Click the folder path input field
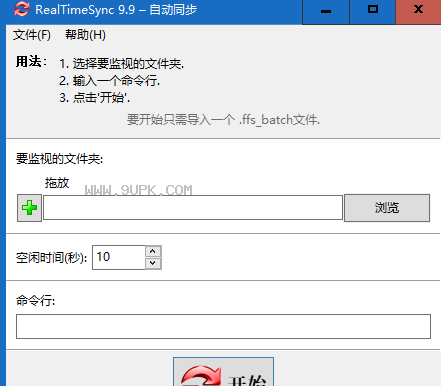Image resolution: width=441 pixels, height=386 pixels. [193, 208]
